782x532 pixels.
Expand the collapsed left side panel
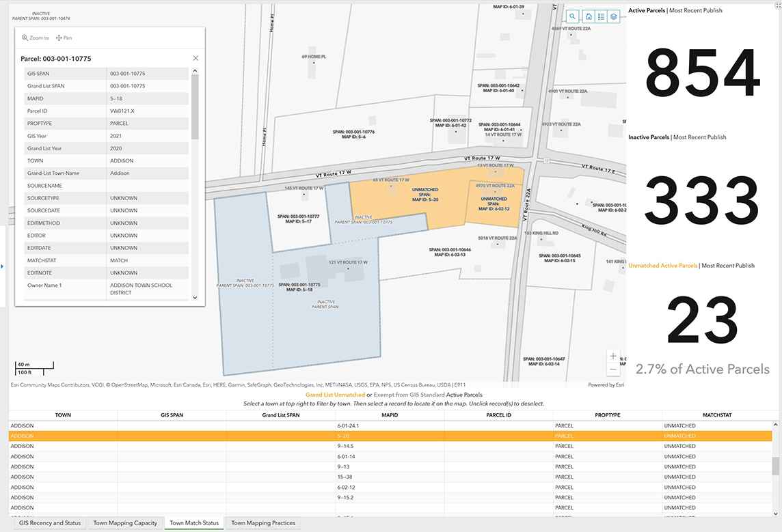[x=2, y=266]
